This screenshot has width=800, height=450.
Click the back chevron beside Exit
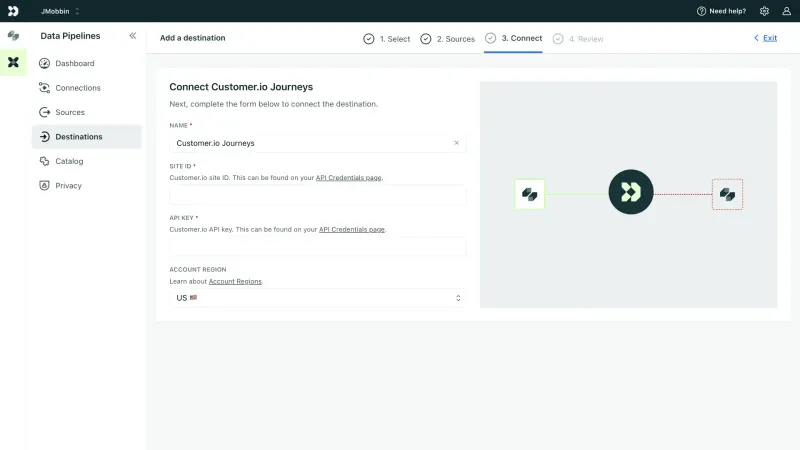click(x=756, y=38)
